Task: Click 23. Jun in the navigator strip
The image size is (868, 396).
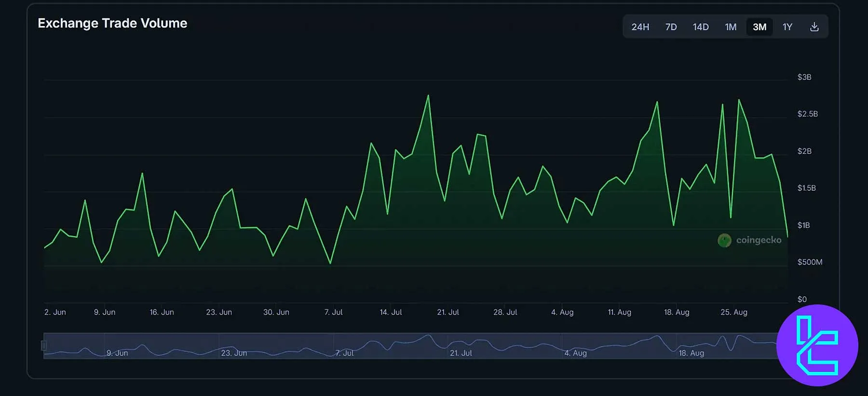Action: pos(234,353)
